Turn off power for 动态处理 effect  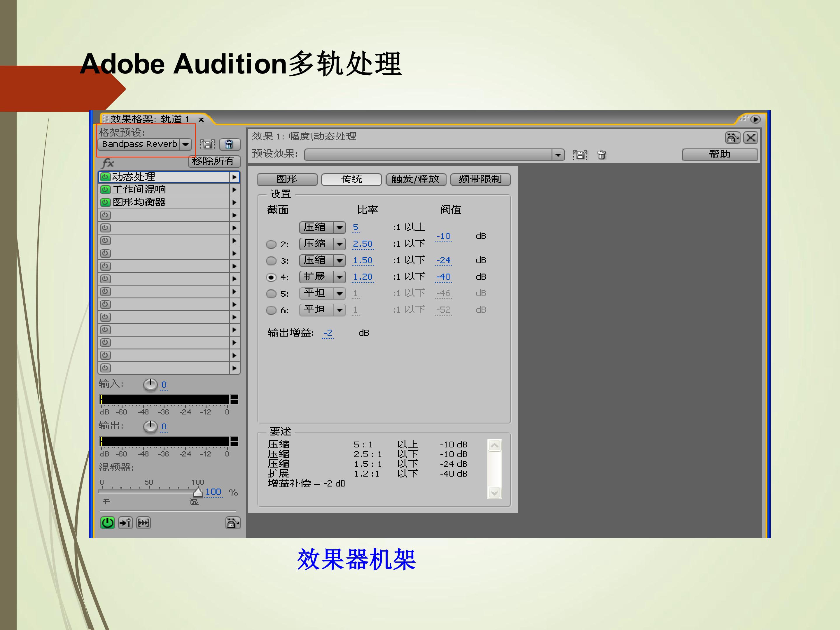tap(105, 177)
